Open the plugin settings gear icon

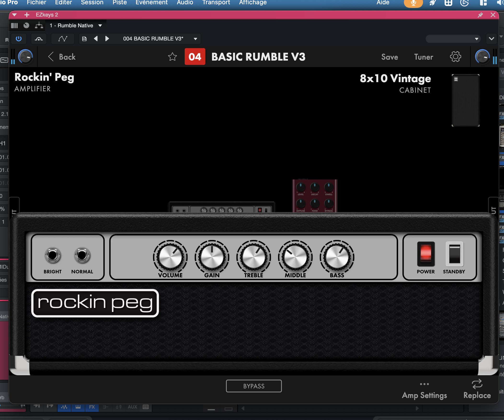coord(455,57)
